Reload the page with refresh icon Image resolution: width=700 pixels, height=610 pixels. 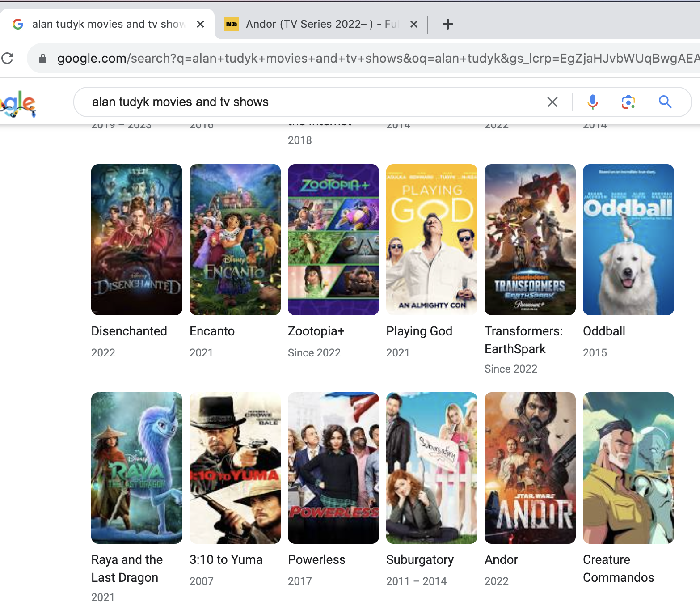[x=8, y=58]
